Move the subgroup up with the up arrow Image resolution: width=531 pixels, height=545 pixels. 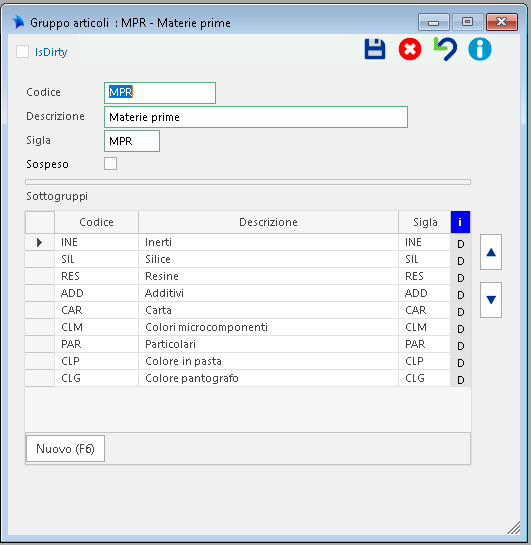(x=491, y=252)
